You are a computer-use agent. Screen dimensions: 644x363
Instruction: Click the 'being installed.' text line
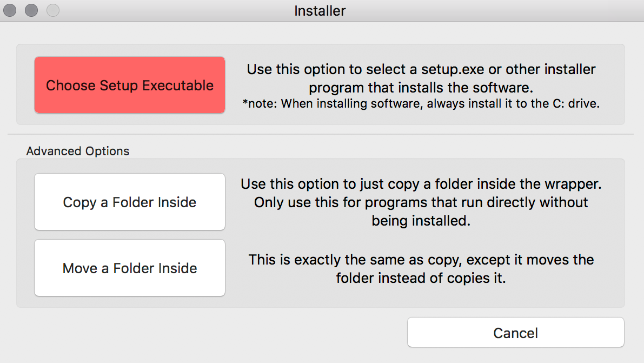coord(421,221)
